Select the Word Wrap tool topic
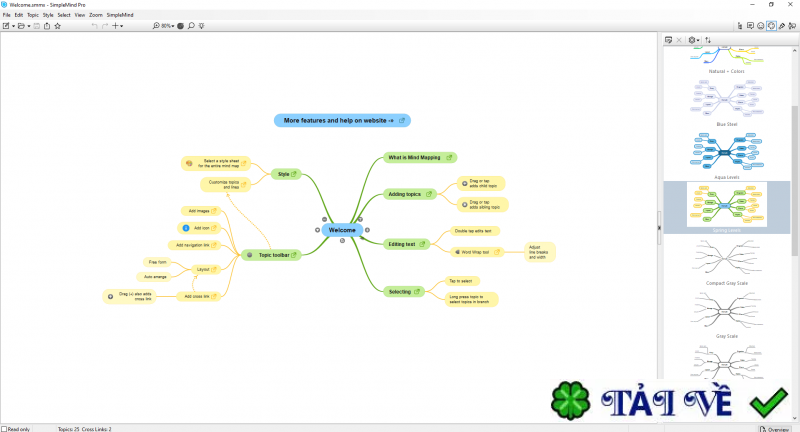 click(478, 252)
